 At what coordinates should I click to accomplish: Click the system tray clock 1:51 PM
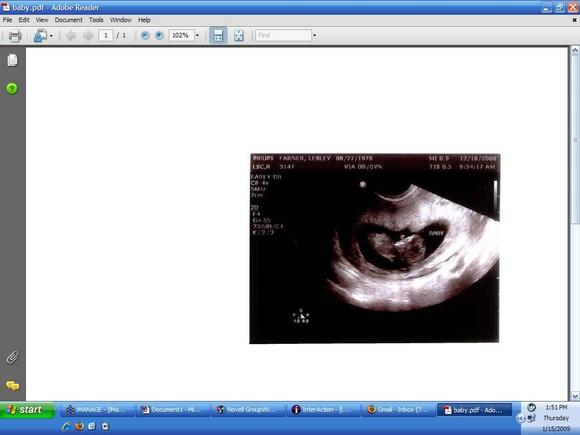coord(556,407)
